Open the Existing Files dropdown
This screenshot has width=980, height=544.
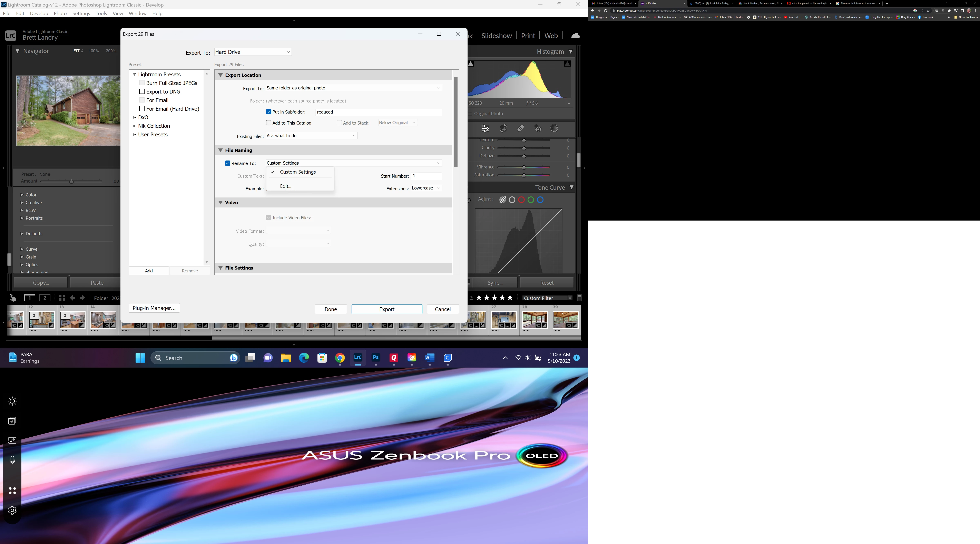pos(311,136)
